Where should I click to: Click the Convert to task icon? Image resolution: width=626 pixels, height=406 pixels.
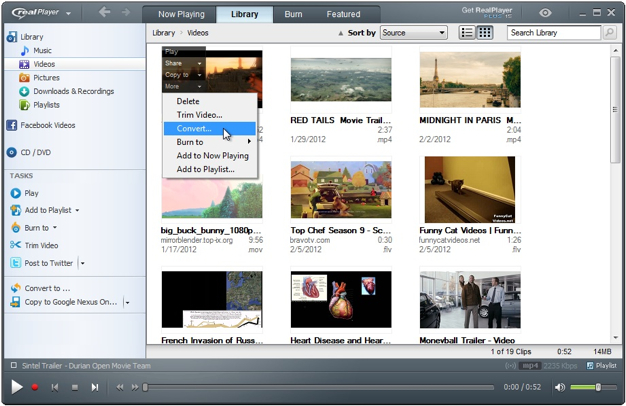tap(16, 288)
